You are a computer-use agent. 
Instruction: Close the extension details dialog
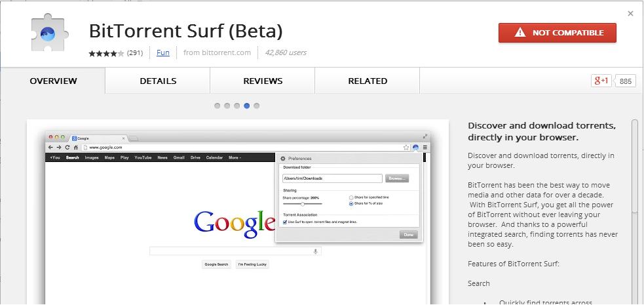(630, 14)
